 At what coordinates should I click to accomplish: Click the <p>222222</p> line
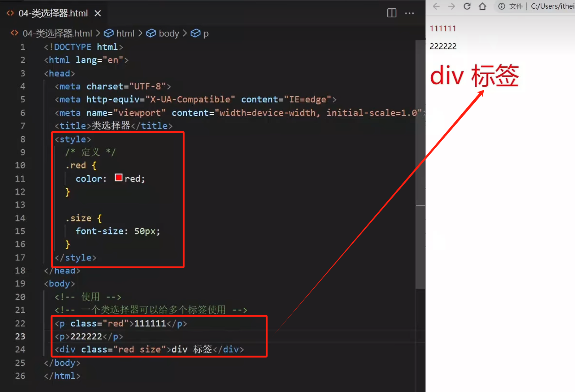pyautogui.click(x=89, y=336)
